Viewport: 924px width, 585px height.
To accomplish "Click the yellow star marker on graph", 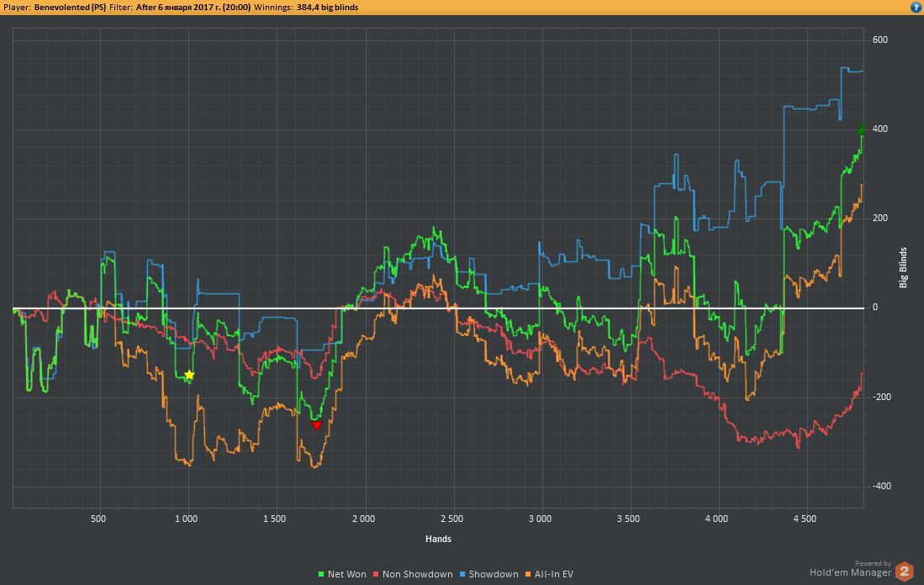I will 189,375.
